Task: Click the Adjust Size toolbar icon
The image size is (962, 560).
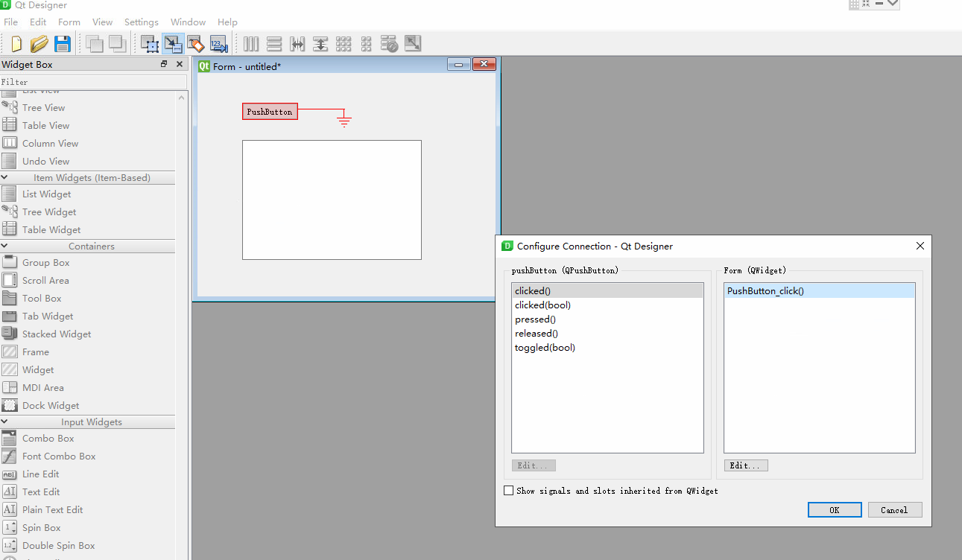Action: click(413, 44)
